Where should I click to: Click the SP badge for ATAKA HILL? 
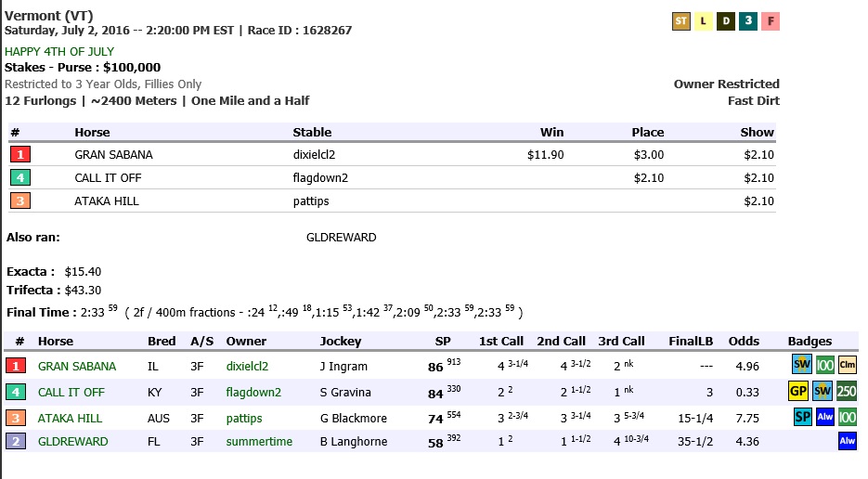(803, 417)
